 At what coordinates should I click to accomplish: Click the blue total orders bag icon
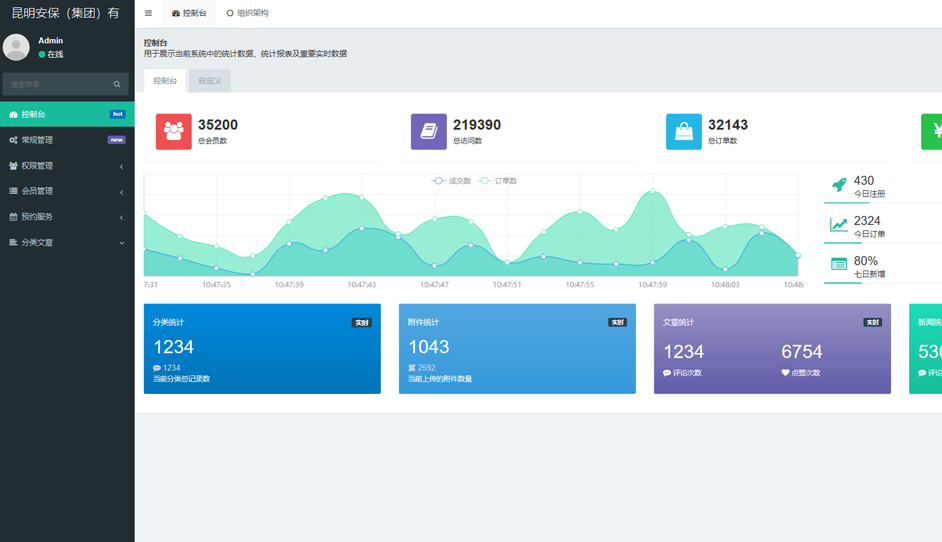pyautogui.click(x=683, y=131)
